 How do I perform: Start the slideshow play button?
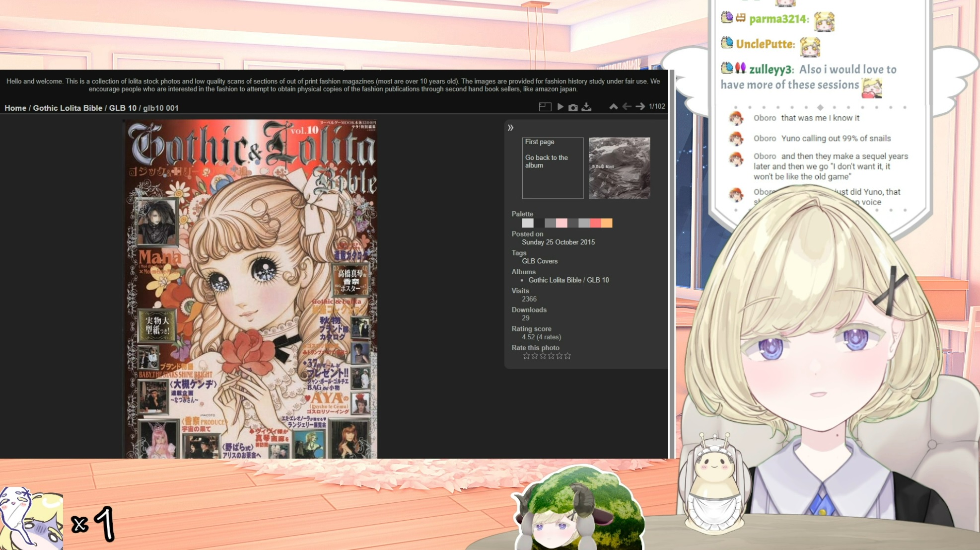click(x=560, y=107)
